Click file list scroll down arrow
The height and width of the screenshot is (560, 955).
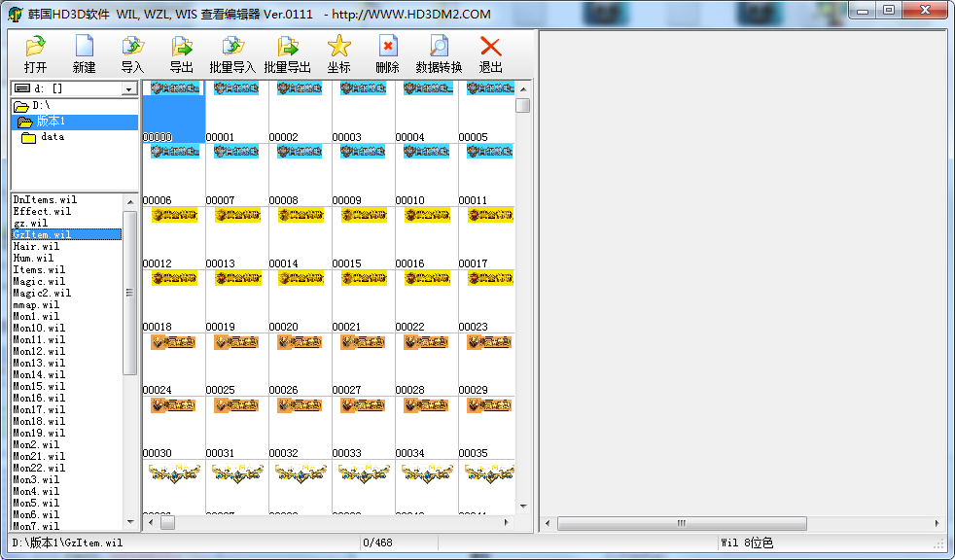coord(130,522)
